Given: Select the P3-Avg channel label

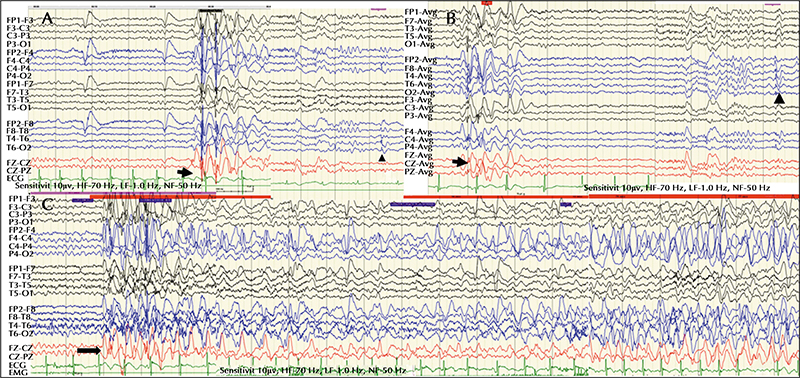Looking at the screenshot, I should point(418,116).
